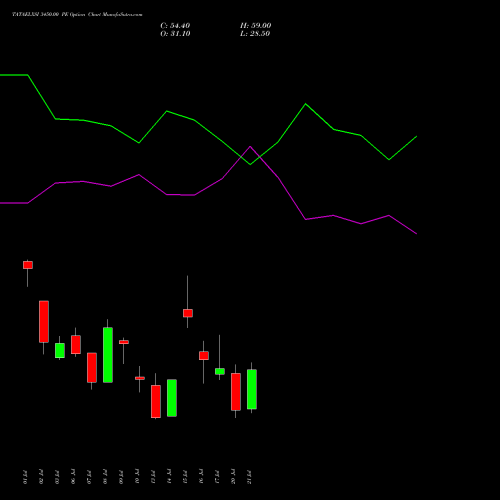Click the high value 'H: 59.00'
Screen dimensions: 500x500
click(x=256, y=26)
